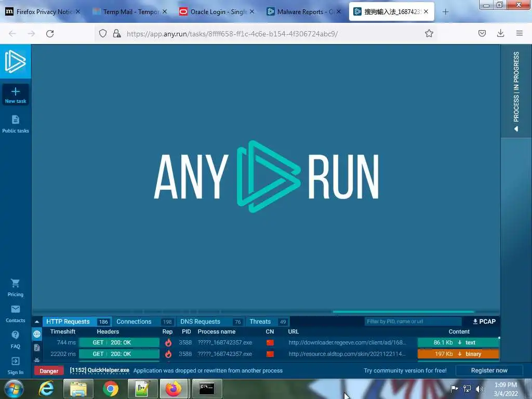Close the Oracle Login tab

[252, 11]
